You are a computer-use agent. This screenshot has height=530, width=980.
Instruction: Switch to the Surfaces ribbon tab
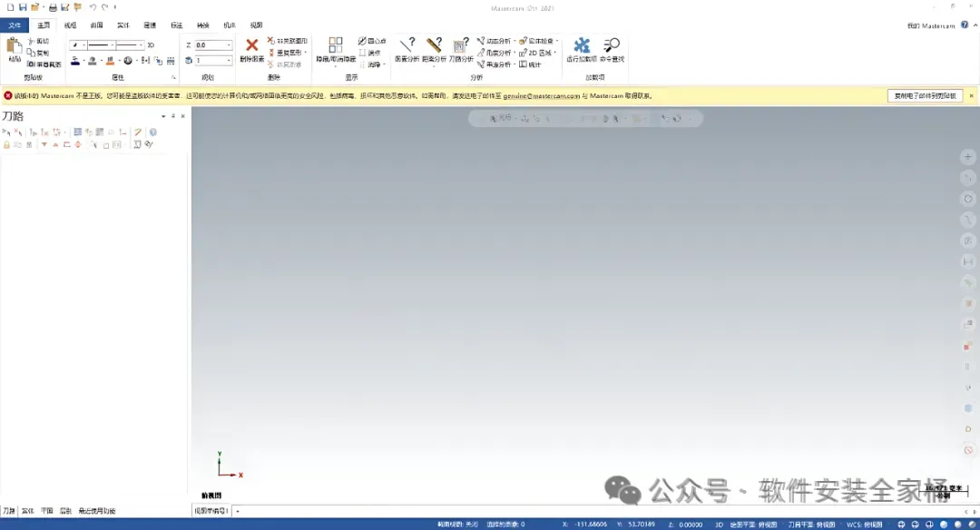click(96, 25)
